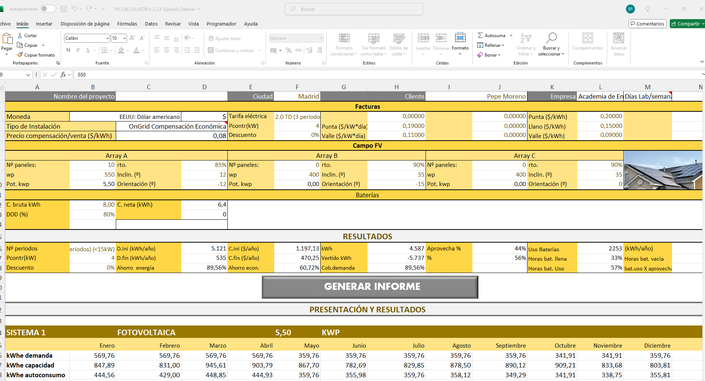
Task: Click the Pegar paste icon
Action: (7, 39)
